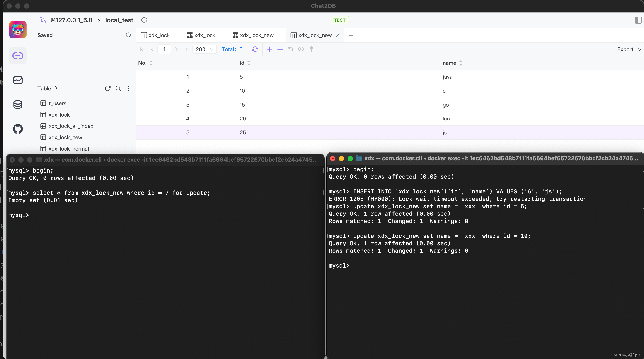Open the connections link icon in sidebar
This screenshot has width=644, height=359.
click(18, 56)
